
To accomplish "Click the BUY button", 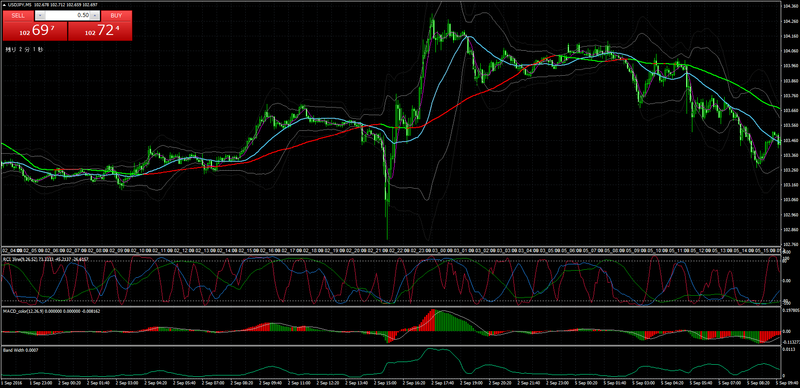I will click(116, 16).
